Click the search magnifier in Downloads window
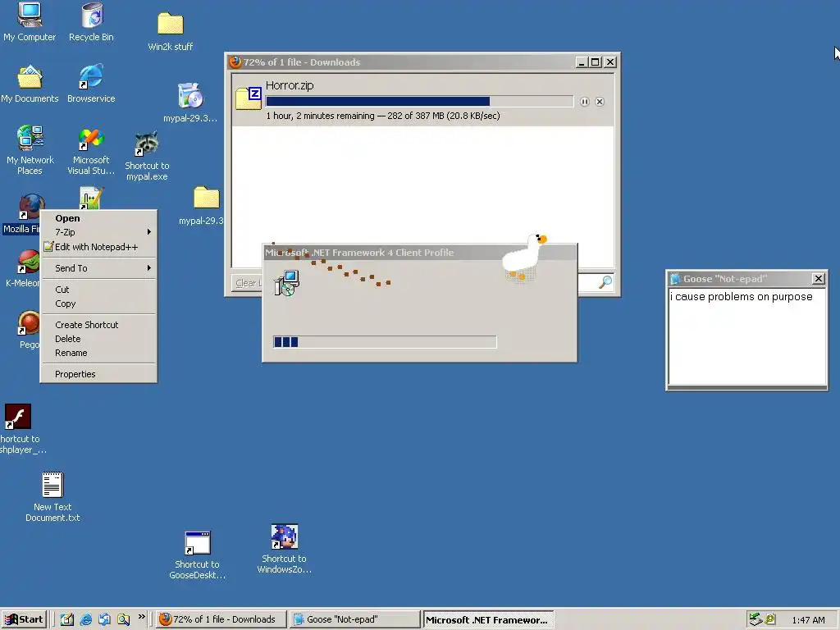 click(605, 282)
